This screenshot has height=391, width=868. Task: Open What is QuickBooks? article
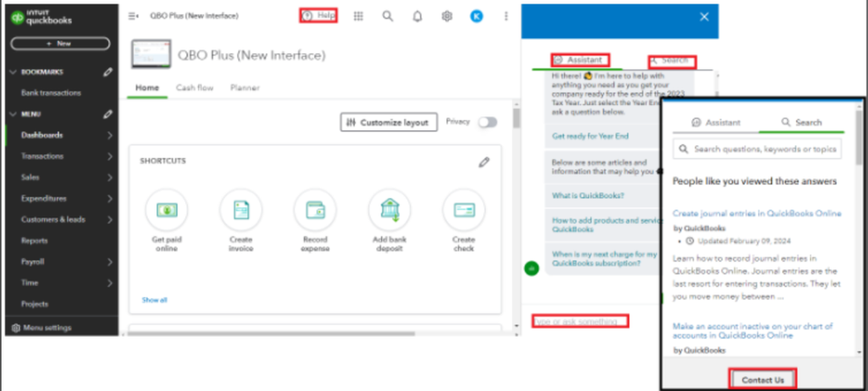588,196
